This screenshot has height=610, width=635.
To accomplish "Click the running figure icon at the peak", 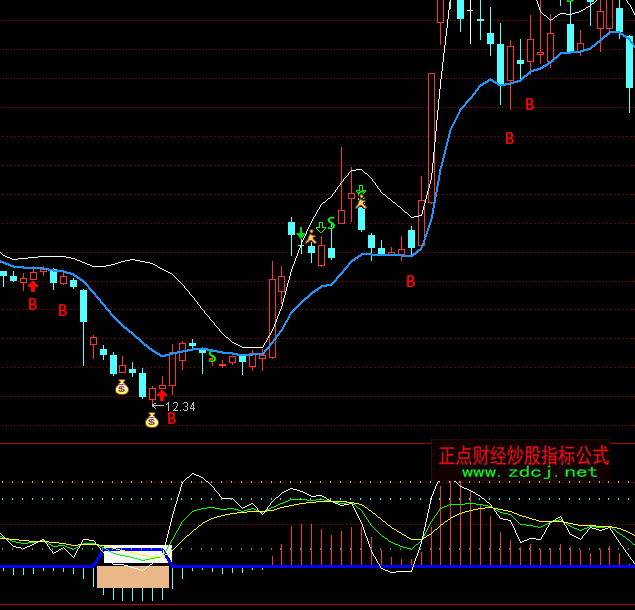I will 361,203.
